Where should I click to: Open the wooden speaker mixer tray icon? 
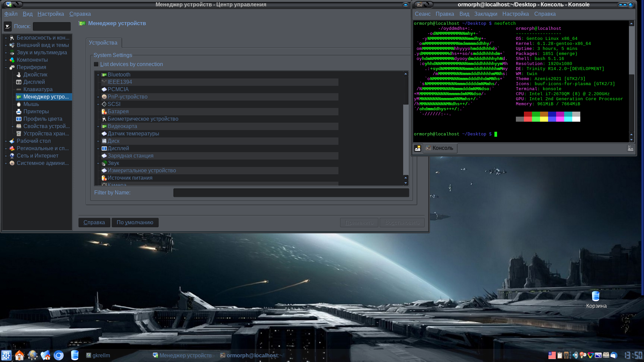[x=567, y=355]
